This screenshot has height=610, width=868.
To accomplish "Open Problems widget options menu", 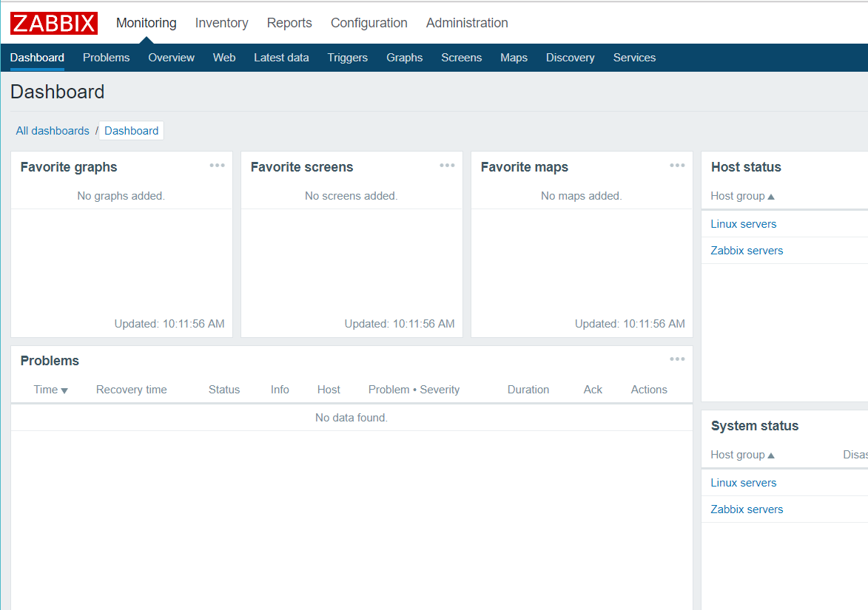I will (678, 359).
